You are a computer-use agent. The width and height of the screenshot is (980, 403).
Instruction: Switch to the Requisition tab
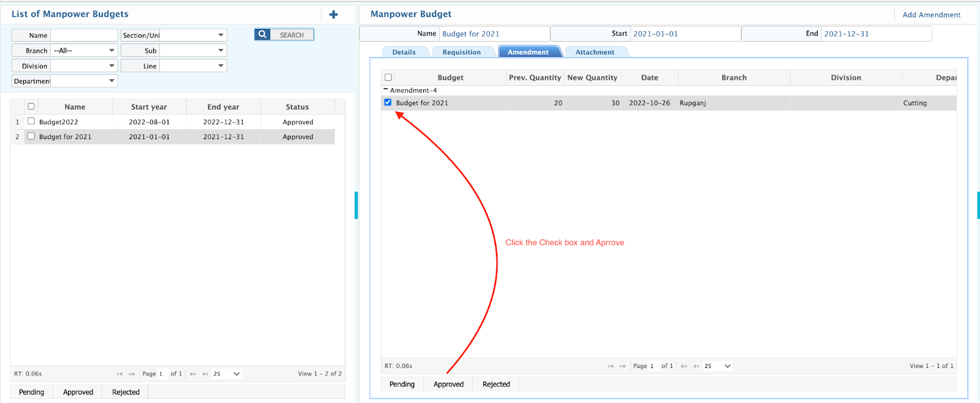(x=461, y=52)
